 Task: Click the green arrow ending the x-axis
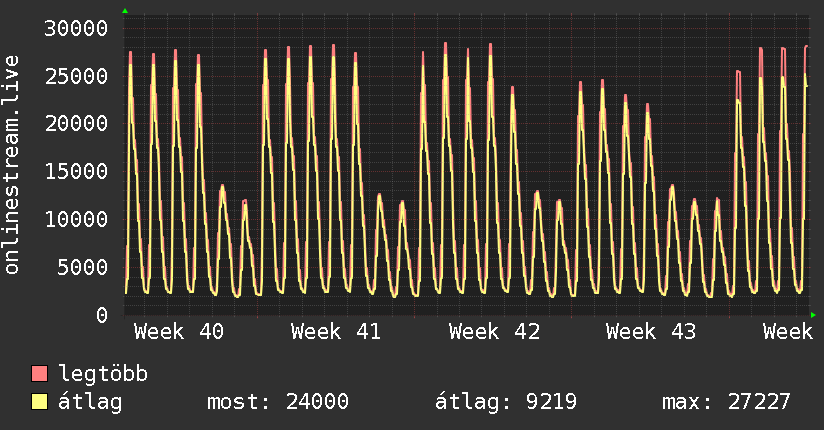coord(813,315)
